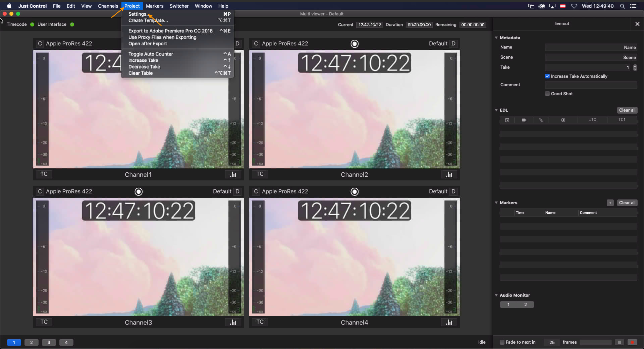Toggle TC overlay on Channel4

(260, 322)
